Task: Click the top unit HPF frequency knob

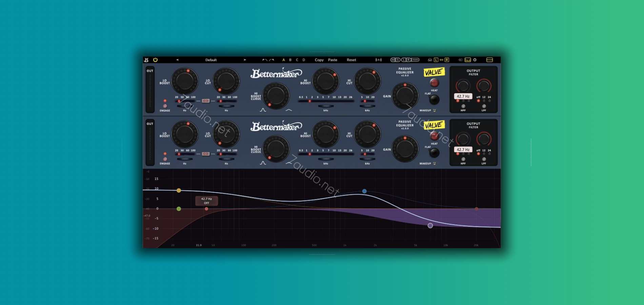Action: tap(463, 86)
